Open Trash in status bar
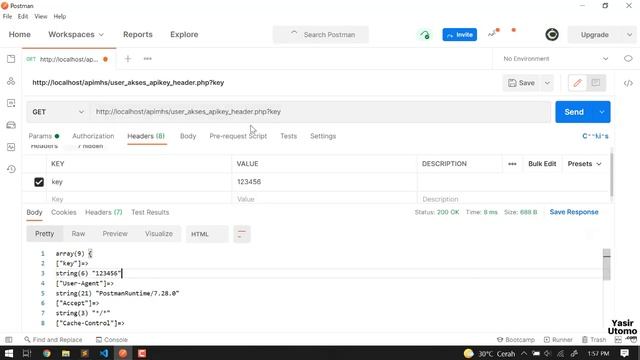 (594, 340)
